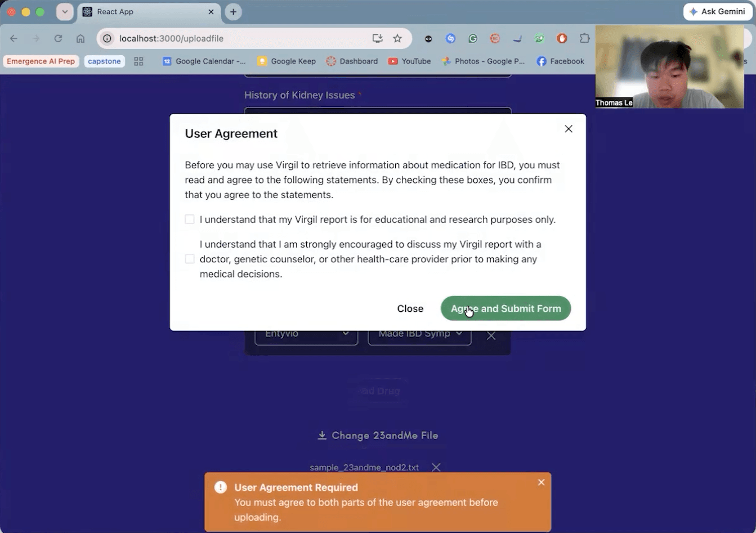
Task: Open the Made IBD Symp dropdown
Action: [x=419, y=334]
